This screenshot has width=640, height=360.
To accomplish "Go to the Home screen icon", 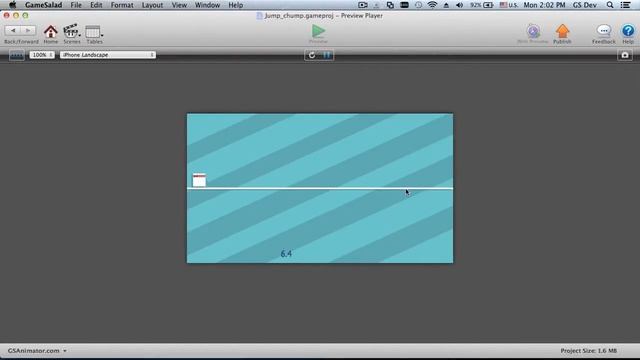I will 51,31.
